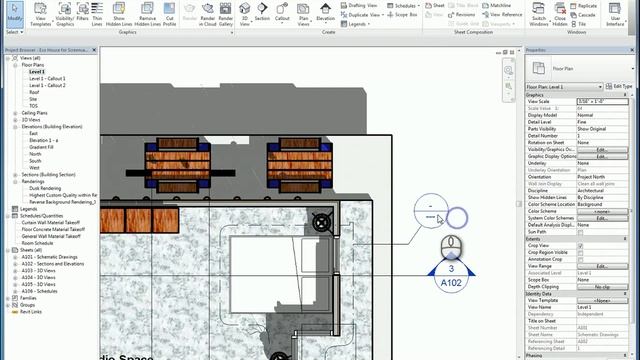The image size is (640, 360).
Task: Expand the Ceiling Plans tree node
Action: pyautogui.click(x=15, y=113)
